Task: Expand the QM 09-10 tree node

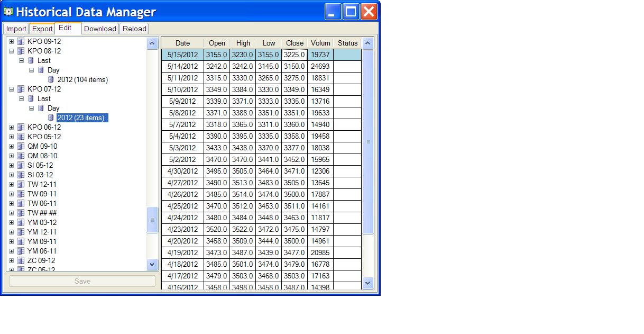Action: coord(12,146)
